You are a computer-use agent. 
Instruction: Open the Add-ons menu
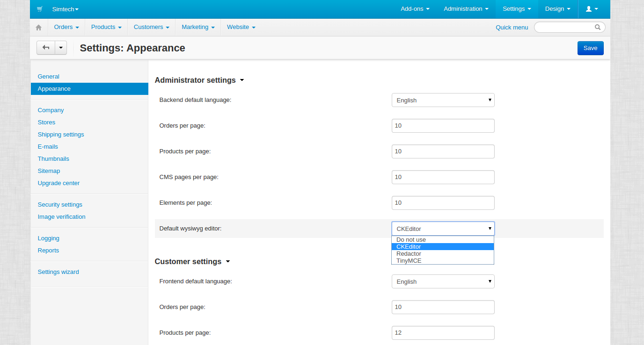[415, 9]
